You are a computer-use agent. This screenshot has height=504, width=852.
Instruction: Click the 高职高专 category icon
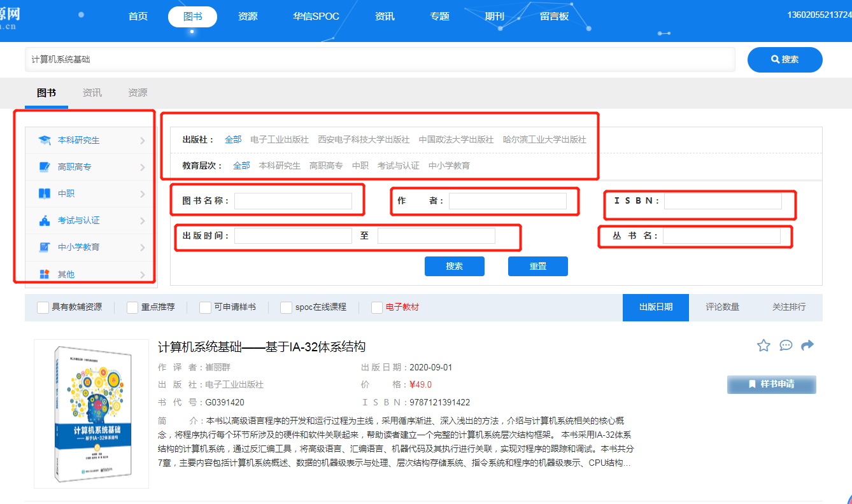coord(45,167)
